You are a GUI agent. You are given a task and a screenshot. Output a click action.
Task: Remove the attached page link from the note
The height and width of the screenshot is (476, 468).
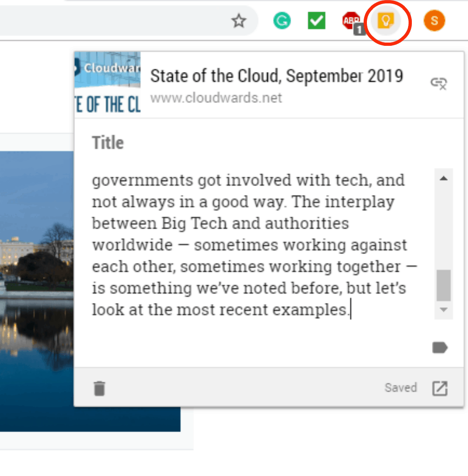tap(439, 83)
